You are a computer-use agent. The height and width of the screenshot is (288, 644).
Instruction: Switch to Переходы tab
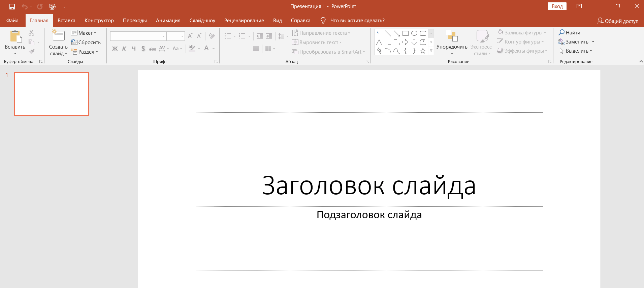(x=135, y=21)
